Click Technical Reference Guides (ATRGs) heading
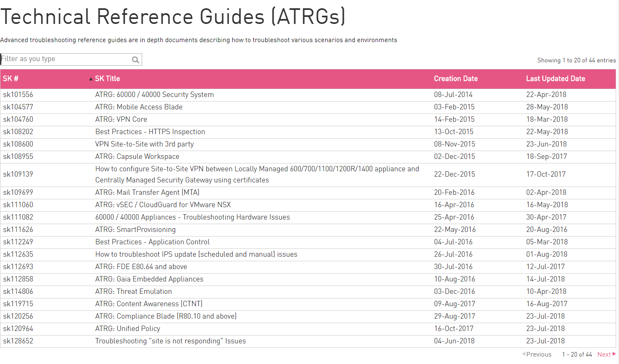Screen dimensions: 619x364 click(173, 17)
